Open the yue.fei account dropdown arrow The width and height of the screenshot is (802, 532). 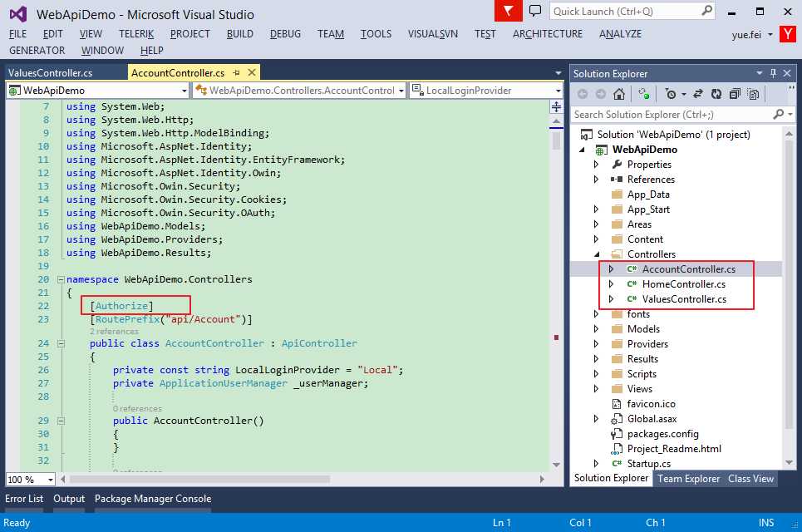770,35
